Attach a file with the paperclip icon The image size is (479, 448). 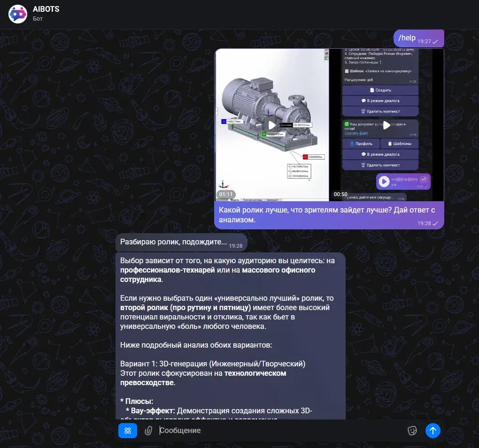click(148, 431)
